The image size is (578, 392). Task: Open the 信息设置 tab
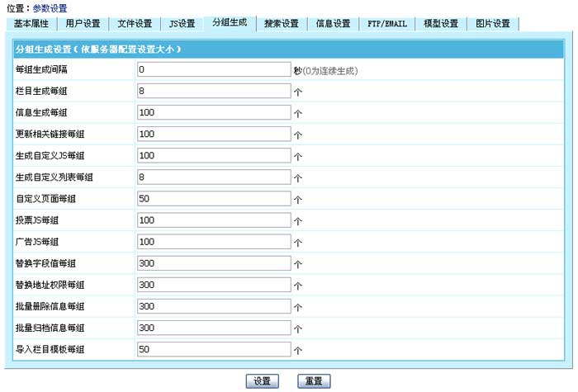click(333, 23)
